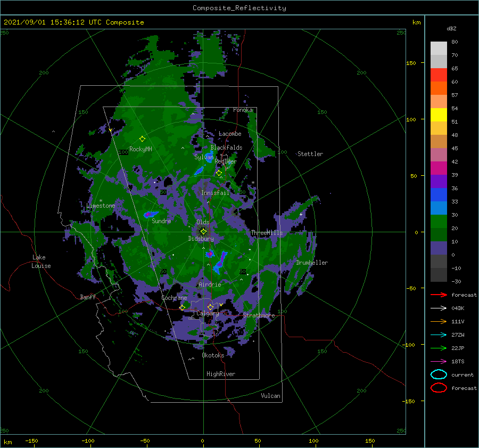Click the white plus marker west of Drumheller echo
Screen dimensions: 479x448
coord(301,214)
